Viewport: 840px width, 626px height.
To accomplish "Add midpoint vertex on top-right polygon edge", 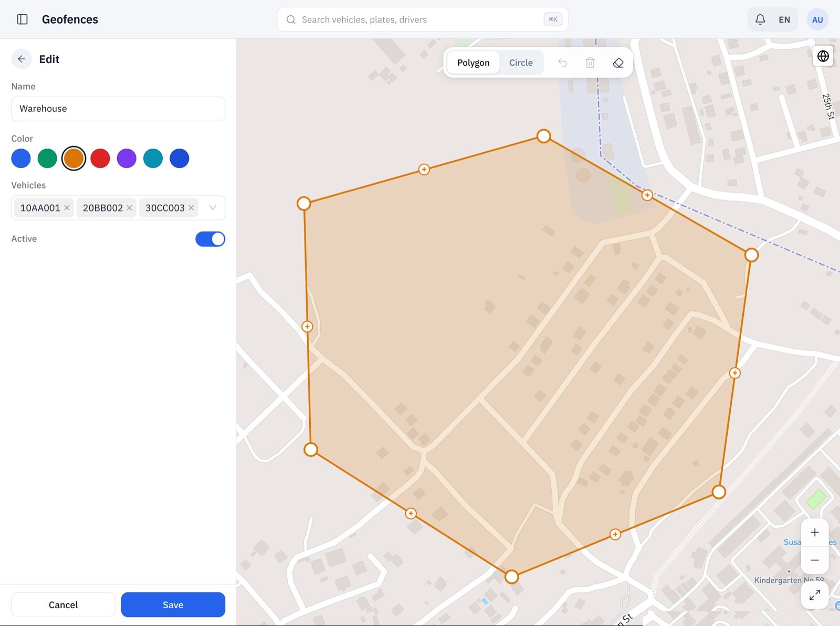I will pos(647,195).
